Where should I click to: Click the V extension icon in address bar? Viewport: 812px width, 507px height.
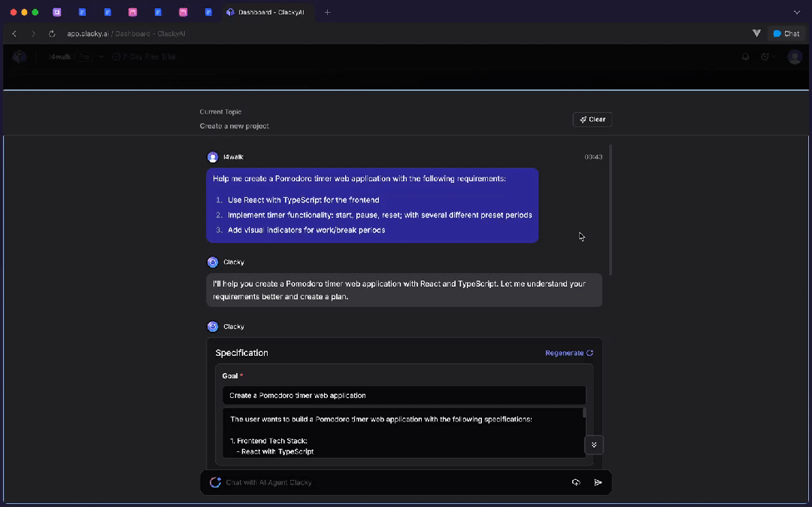coord(756,34)
